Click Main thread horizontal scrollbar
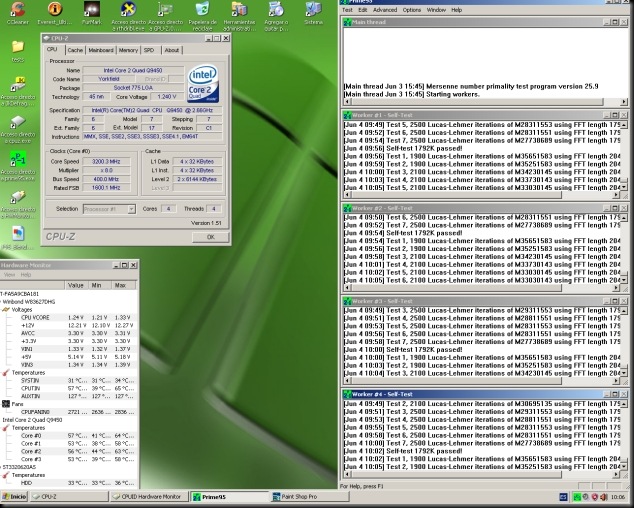The image size is (634, 508). pos(485,102)
